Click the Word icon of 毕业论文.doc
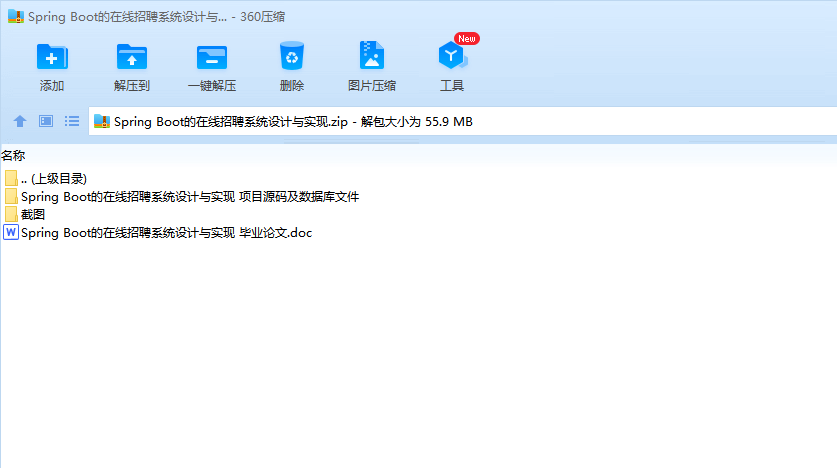The width and height of the screenshot is (837, 468). tap(11, 232)
